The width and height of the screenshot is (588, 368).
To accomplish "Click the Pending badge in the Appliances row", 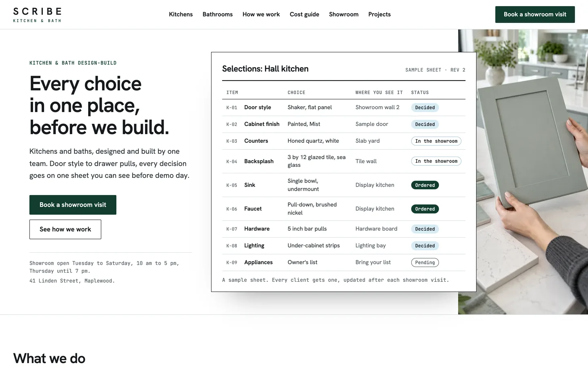I will [x=425, y=263].
